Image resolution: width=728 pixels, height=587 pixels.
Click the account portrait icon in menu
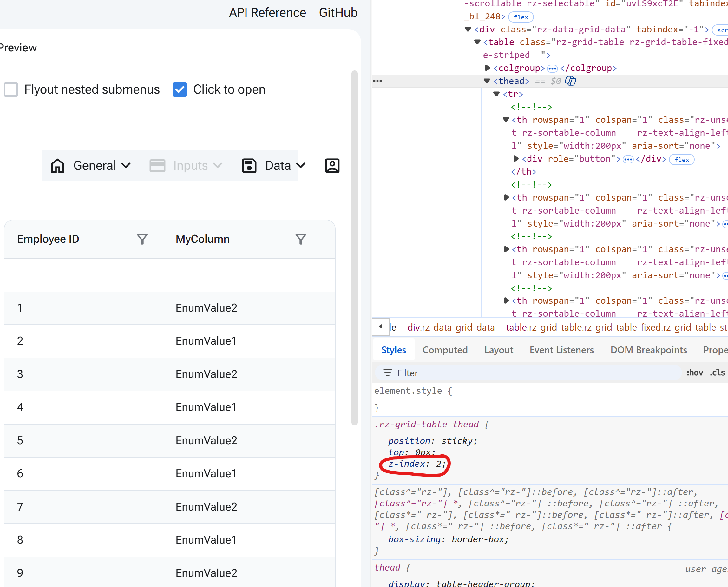[332, 166]
